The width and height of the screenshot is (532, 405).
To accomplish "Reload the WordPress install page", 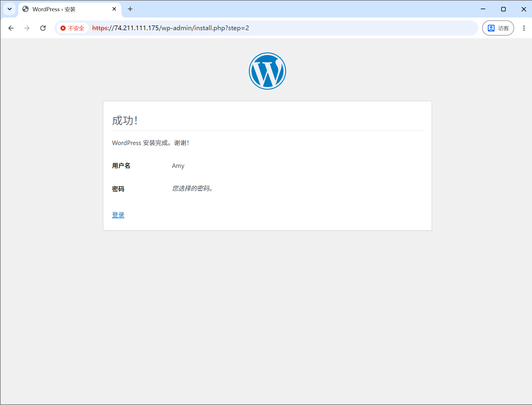I will point(43,28).
